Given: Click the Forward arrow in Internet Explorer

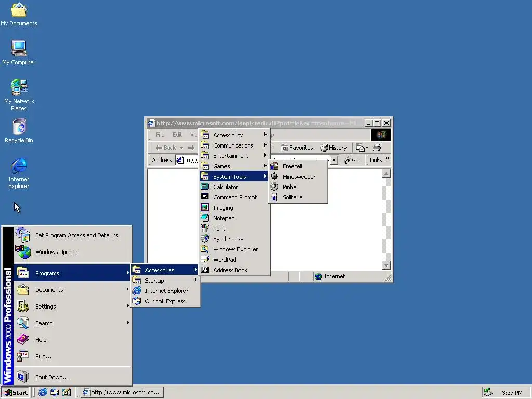Looking at the screenshot, I should pyautogui.click(x=191, y=148).
